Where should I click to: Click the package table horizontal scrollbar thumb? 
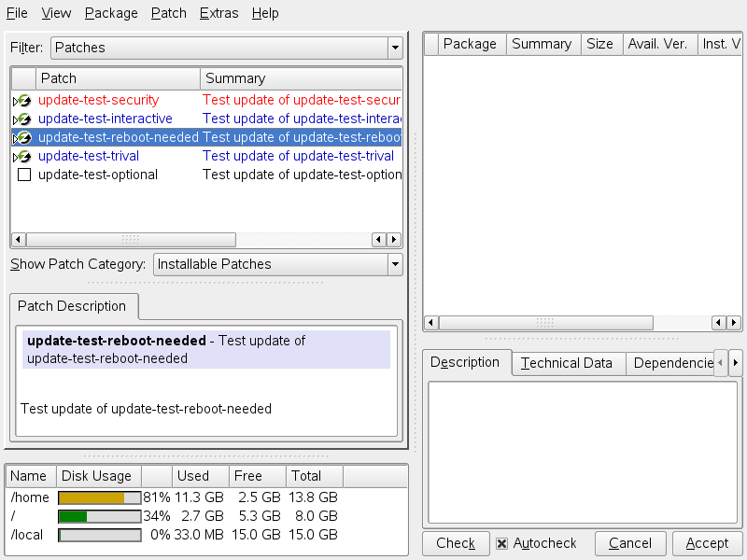(545, 323)
